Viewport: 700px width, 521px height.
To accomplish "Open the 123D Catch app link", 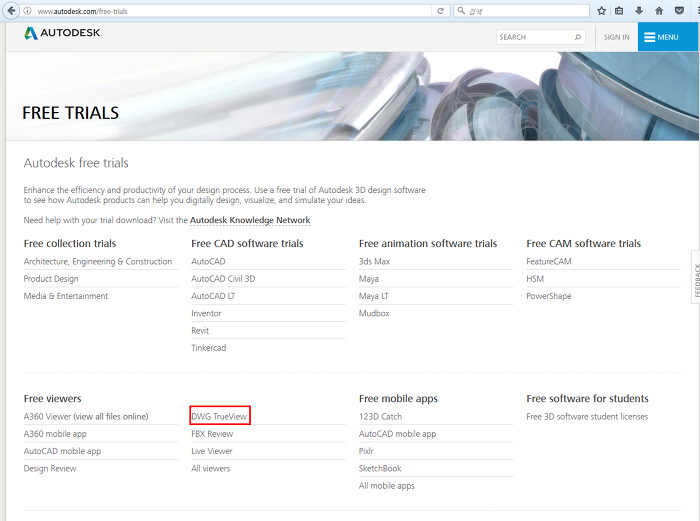I will point(380,417).
